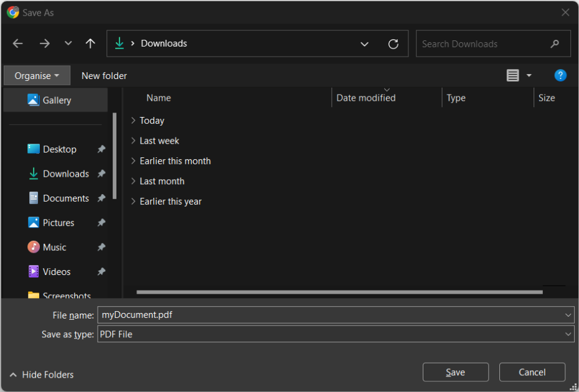The image size is (579, 392).
Task: Open the view options dropdown arrow
Action: [x=529, y=75]
